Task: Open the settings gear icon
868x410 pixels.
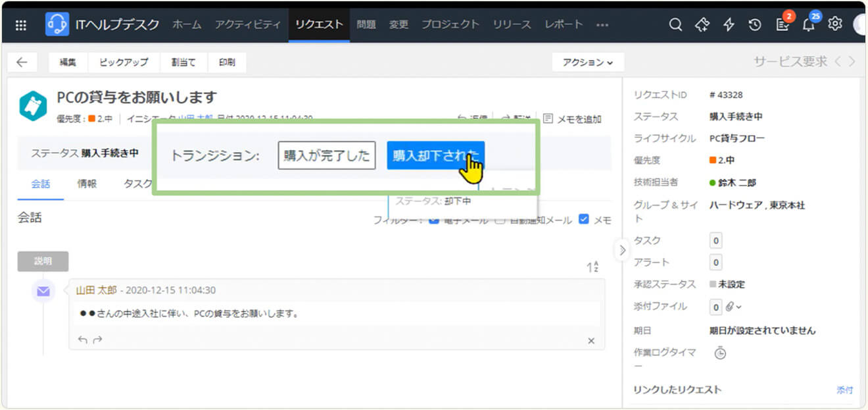Action: tap(835, 24)
